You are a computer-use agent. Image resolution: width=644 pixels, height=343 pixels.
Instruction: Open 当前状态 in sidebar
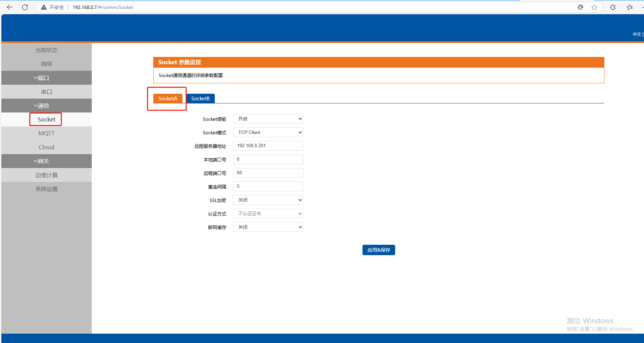pos(47,50)
